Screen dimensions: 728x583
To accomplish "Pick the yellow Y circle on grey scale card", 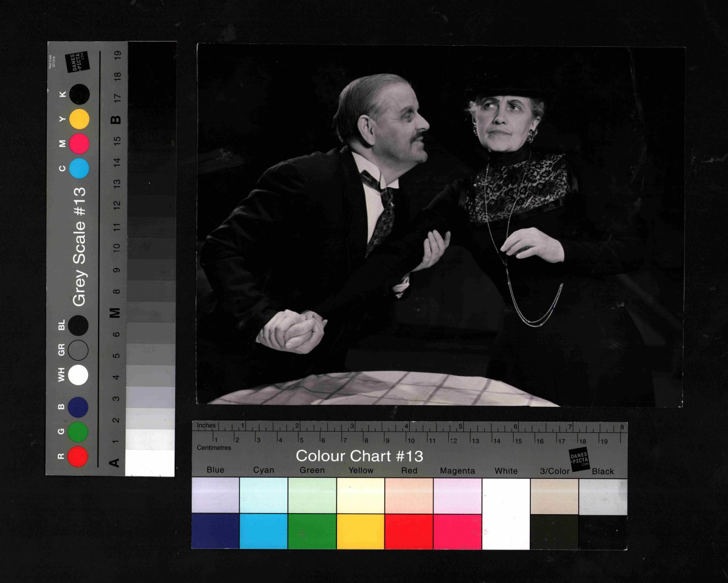I will coord(79,119).
